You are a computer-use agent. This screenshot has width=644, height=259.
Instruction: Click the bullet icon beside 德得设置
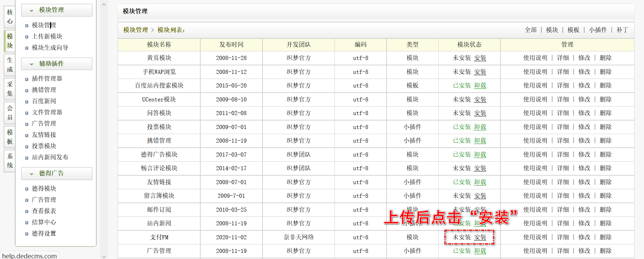27,234
